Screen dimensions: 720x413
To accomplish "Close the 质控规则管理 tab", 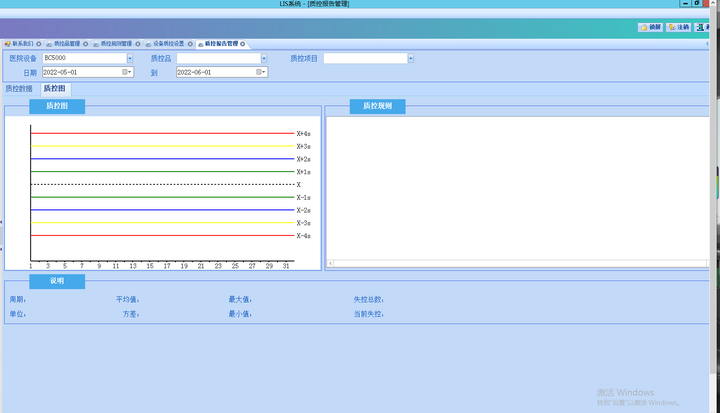I will (x=137, y=44).
